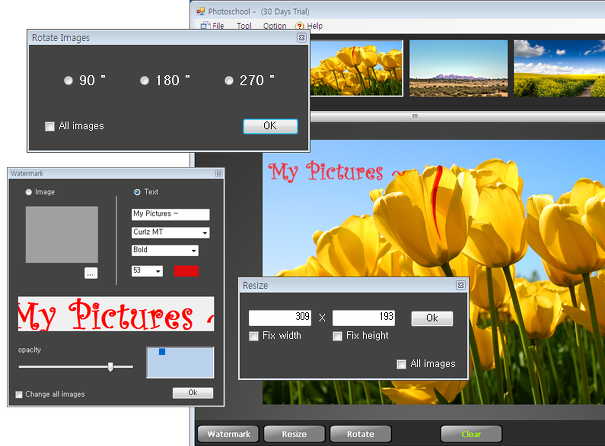Image resolution: width=605 pixels, height=446 pixels.
Task: Check All images in Rotate Images dialog
Action: pos(50,127)
